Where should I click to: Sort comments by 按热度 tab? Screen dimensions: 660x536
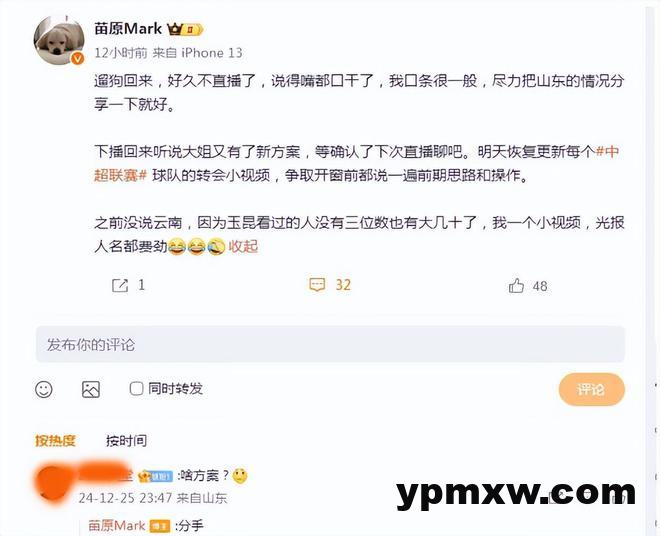click(x=55, y=441)
